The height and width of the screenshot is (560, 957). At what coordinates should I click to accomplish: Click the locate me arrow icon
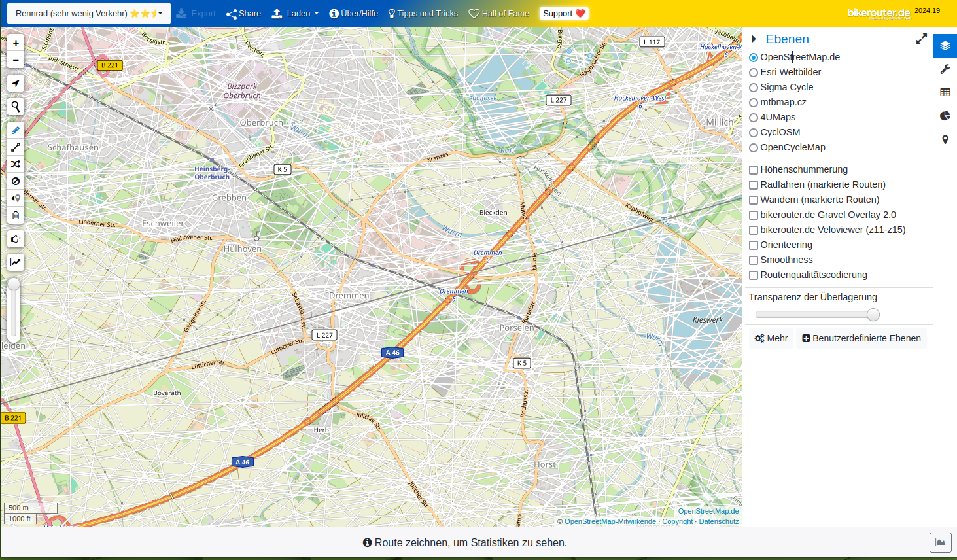click(16, 83)
